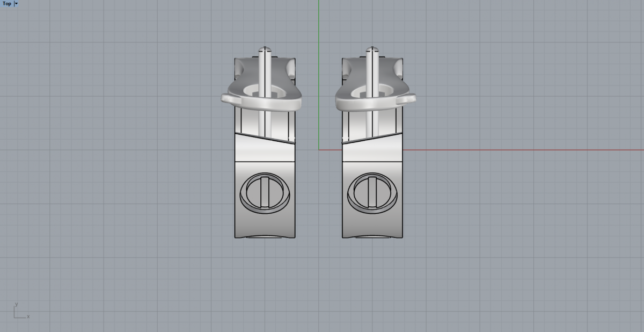Click the origin where the axes meet
Image resolution: width=644 pixels, height=332 pixels.
319,150
